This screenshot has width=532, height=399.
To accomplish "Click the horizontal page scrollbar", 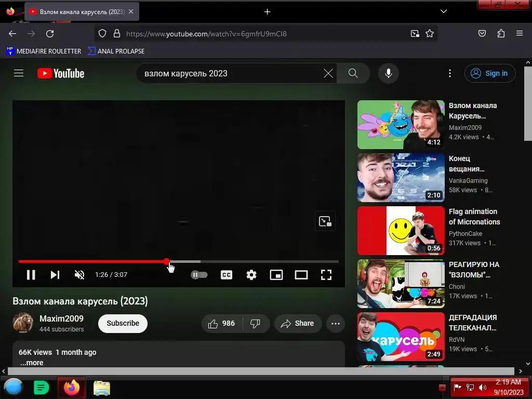I will tap(261, 371).
